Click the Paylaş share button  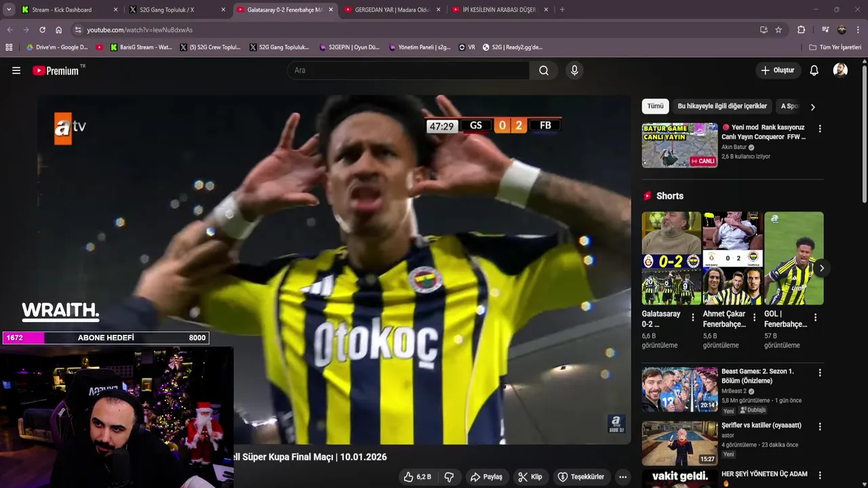[x=486, y=477]
